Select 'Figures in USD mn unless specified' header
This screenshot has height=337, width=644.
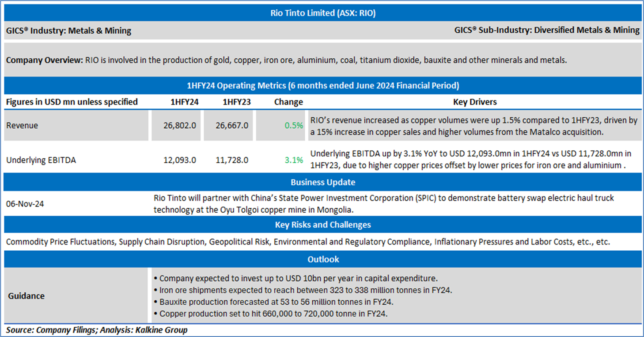point(72,102)
